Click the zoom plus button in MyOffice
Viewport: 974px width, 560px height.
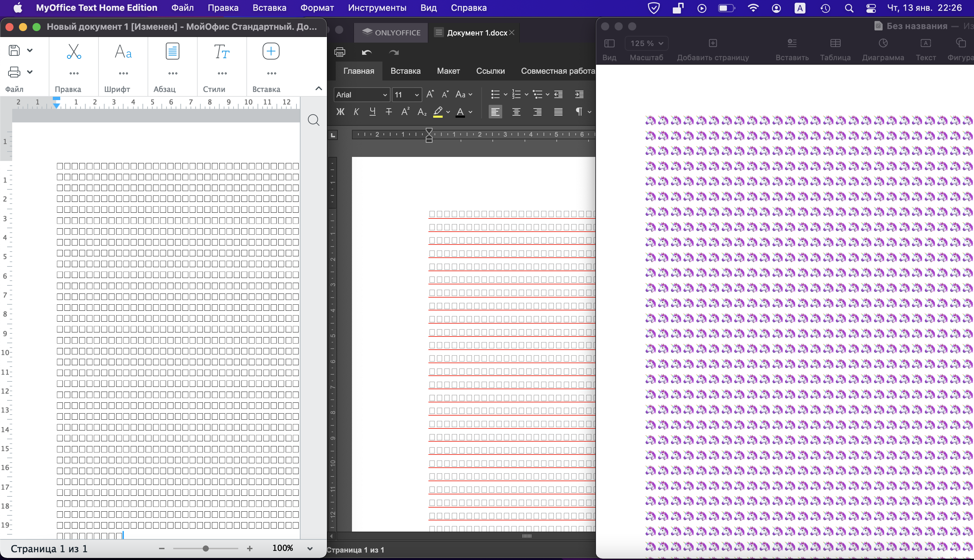pos(250,549)
